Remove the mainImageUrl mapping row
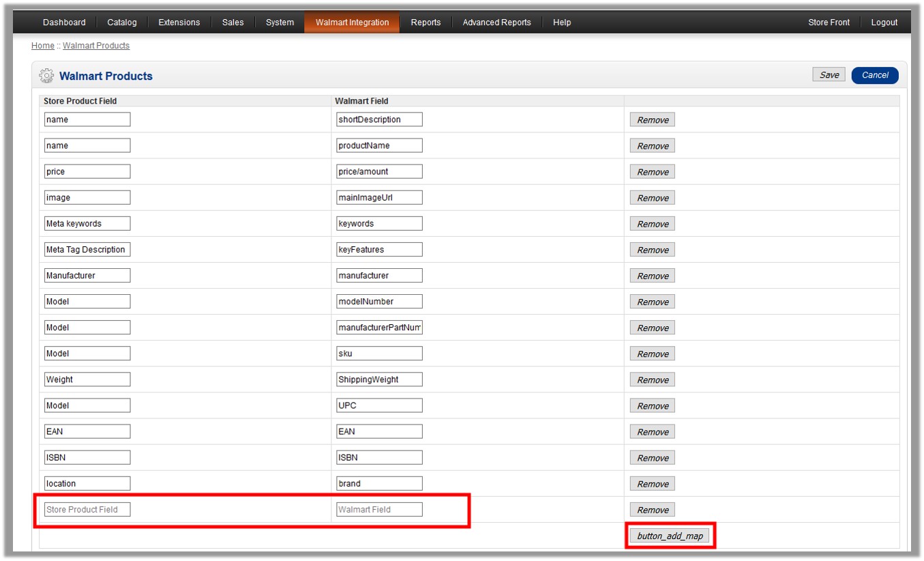 pos(653,198)
